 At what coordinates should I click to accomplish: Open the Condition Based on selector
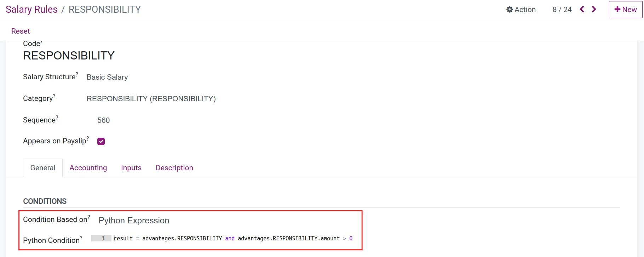click(x=134, y=220)
